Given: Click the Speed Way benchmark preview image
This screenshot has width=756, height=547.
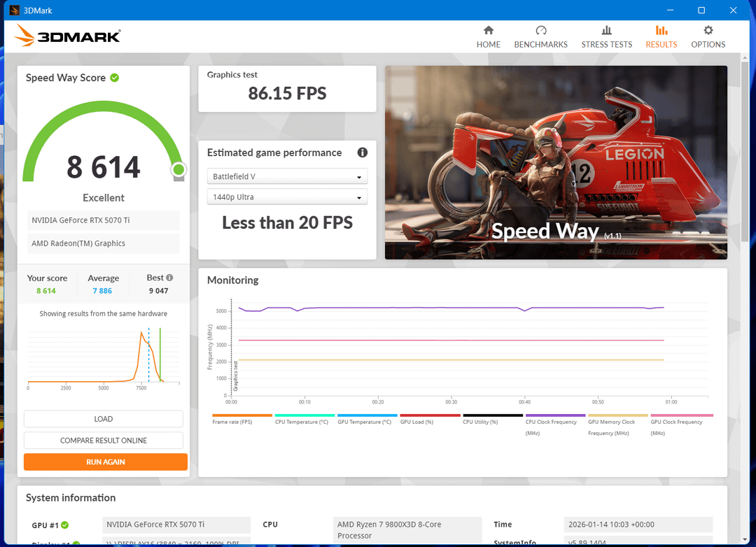Looking at the screenshot, I should 556,162.
